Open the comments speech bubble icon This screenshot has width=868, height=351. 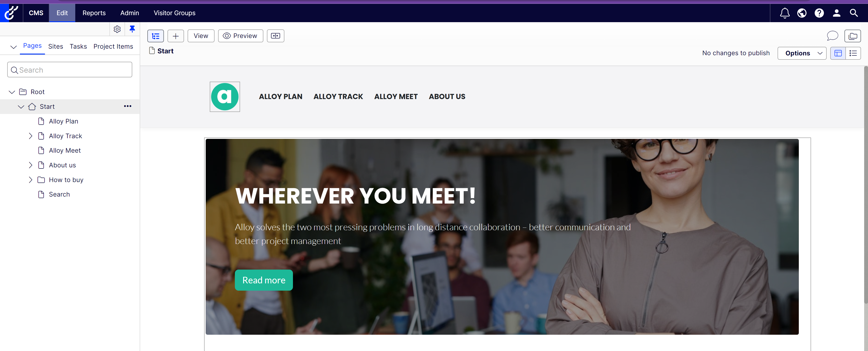[x=832, y=36]
